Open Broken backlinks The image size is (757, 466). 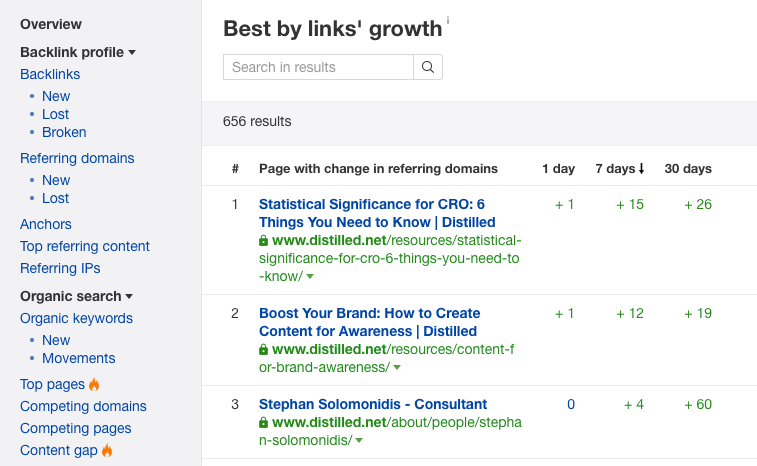click(64, 132)
